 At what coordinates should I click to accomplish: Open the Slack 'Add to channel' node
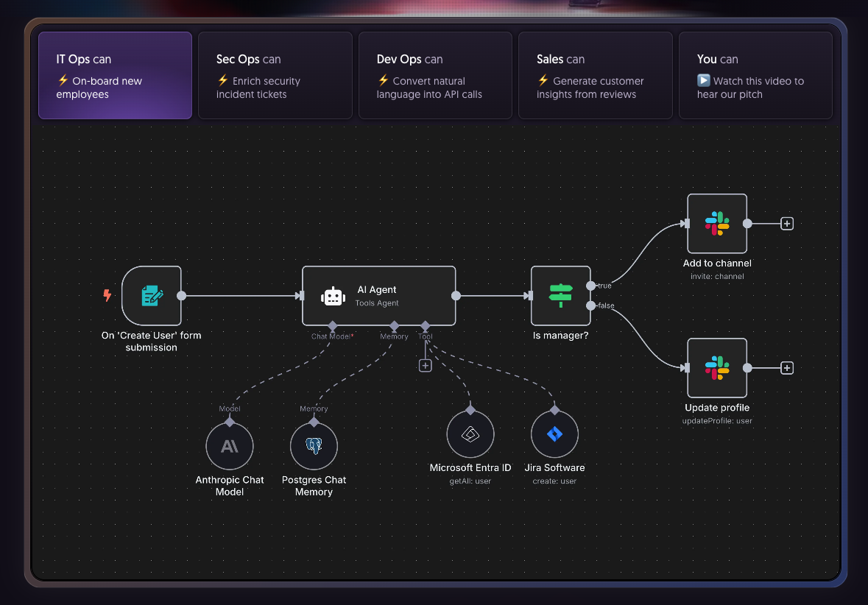717,223
